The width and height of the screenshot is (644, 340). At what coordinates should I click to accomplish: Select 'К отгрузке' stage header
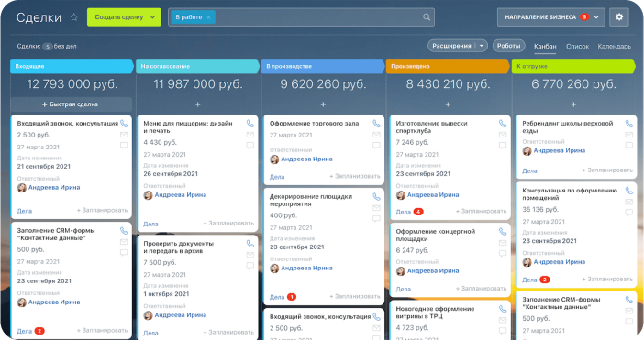pyautogui.click(x=573, y=66)
